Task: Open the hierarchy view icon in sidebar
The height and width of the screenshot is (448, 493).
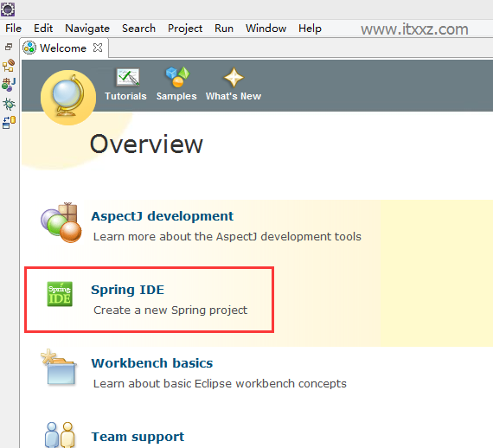Action: 9,66
